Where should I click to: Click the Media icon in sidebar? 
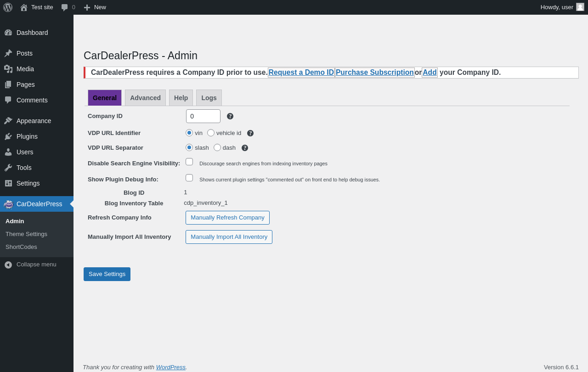[8, 69]
